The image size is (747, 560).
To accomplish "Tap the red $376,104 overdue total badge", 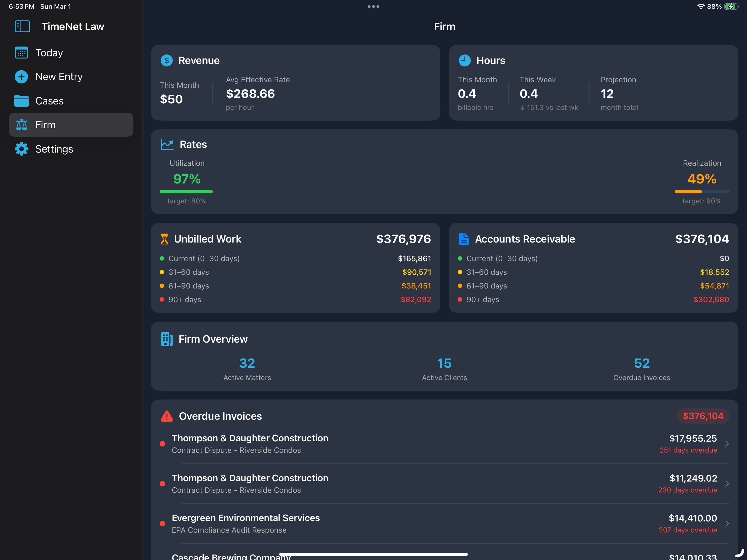I will [703, 416].
